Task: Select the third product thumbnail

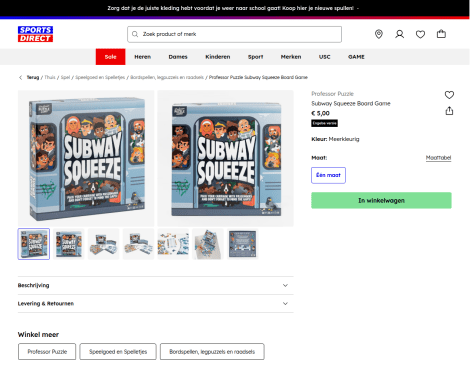Action: 103,244
